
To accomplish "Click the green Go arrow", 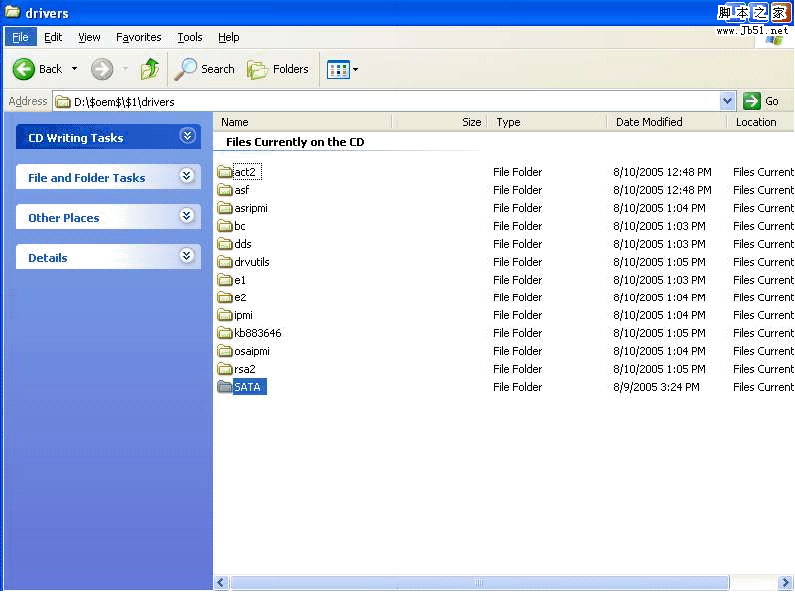I will (x=751, y=101).
